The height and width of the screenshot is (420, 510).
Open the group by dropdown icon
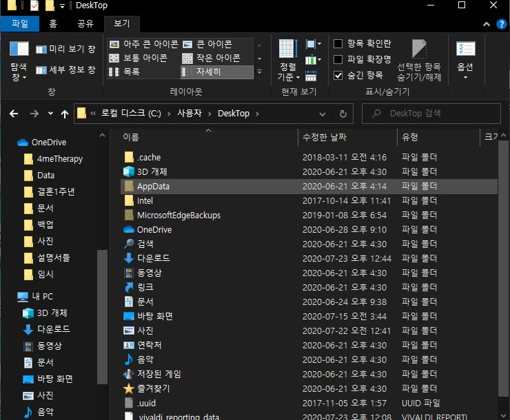[313, 43]
